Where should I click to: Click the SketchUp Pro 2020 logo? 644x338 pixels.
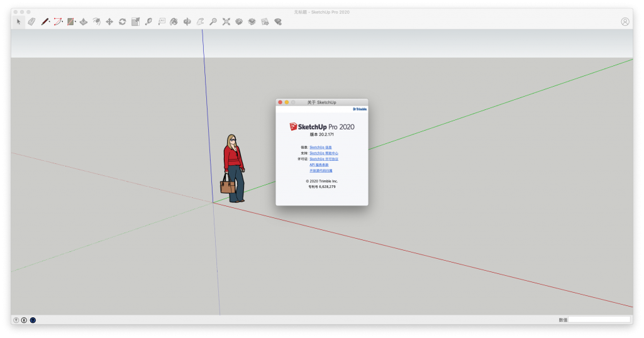(x=321, y=127)
